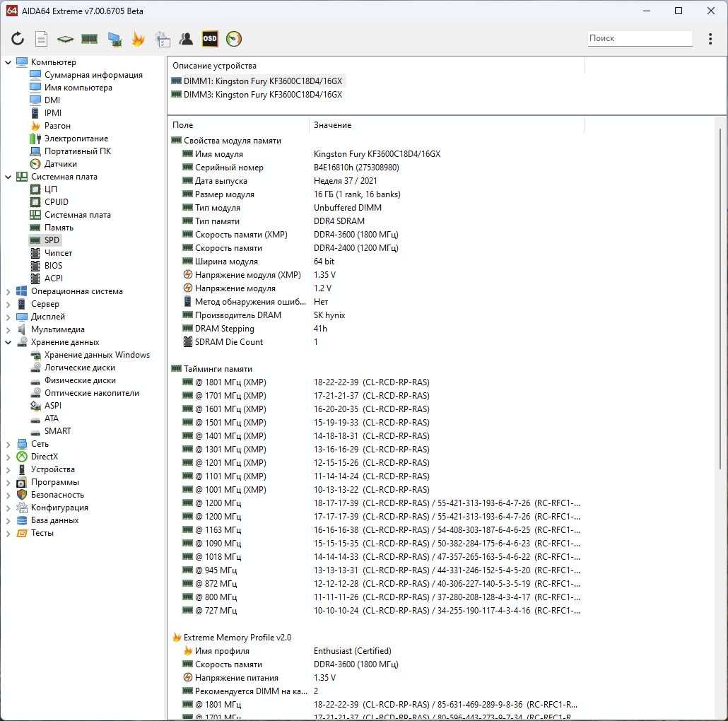Click inside the Поиск search field
This screenshot has width=728, height=721.
tap(640, 38)
